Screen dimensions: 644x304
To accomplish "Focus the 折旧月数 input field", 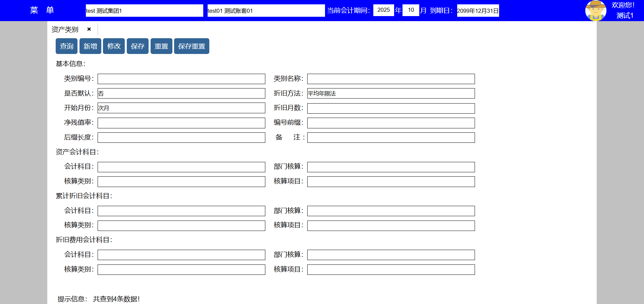I will (x=391, y=108).
